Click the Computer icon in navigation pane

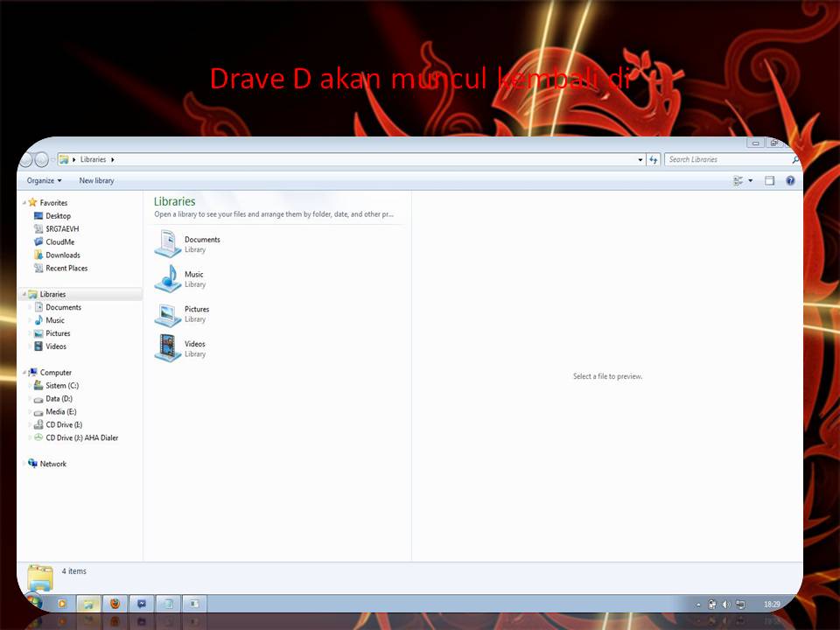[x=32, y=373]
